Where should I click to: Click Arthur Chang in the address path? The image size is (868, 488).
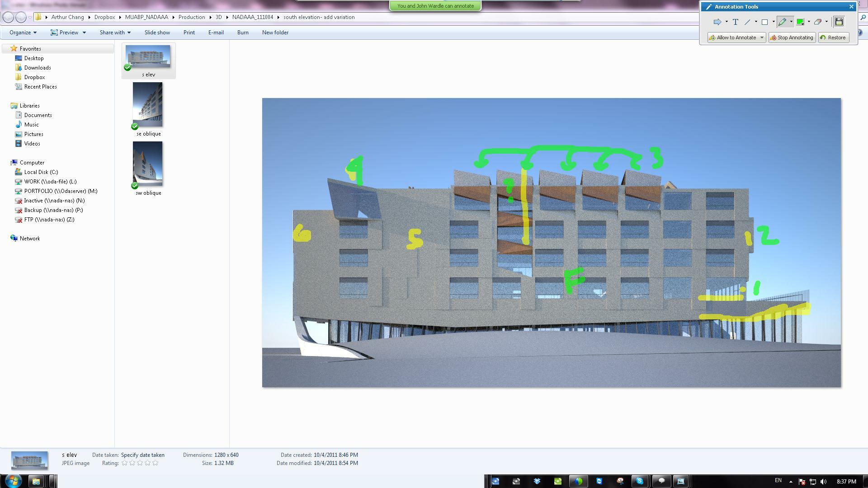[67, 17]
